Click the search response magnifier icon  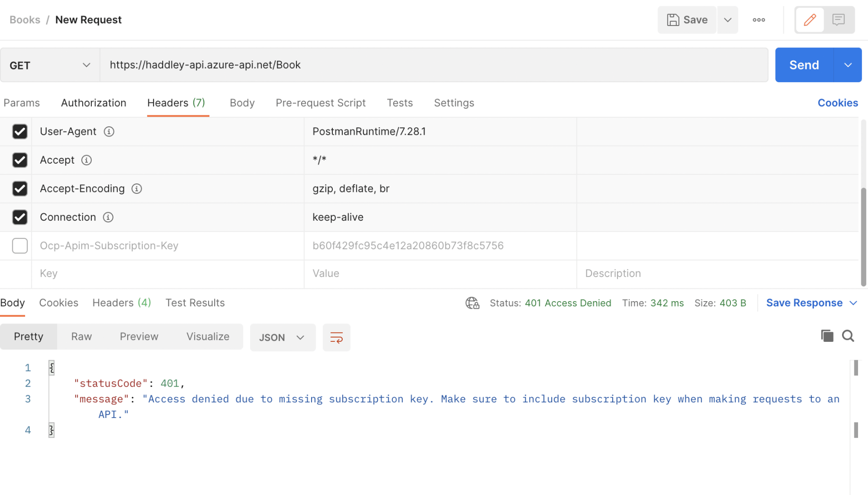pos(848,336)
